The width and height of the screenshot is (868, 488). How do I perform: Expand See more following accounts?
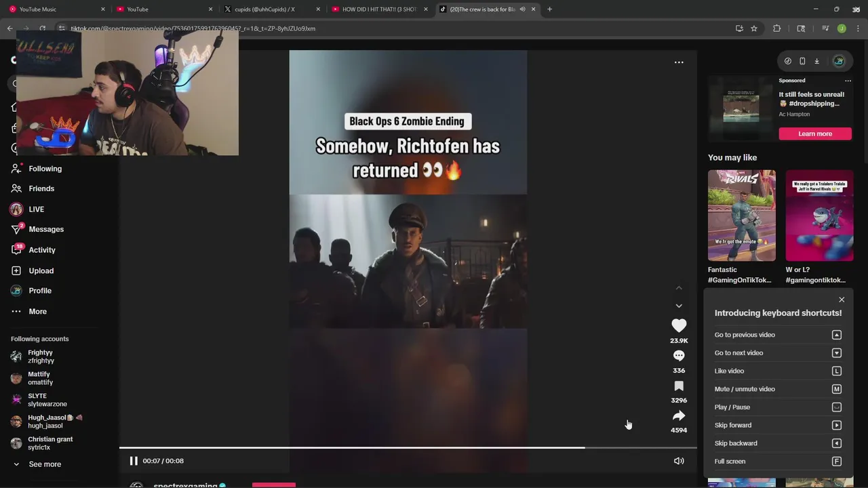click(37, 464)
